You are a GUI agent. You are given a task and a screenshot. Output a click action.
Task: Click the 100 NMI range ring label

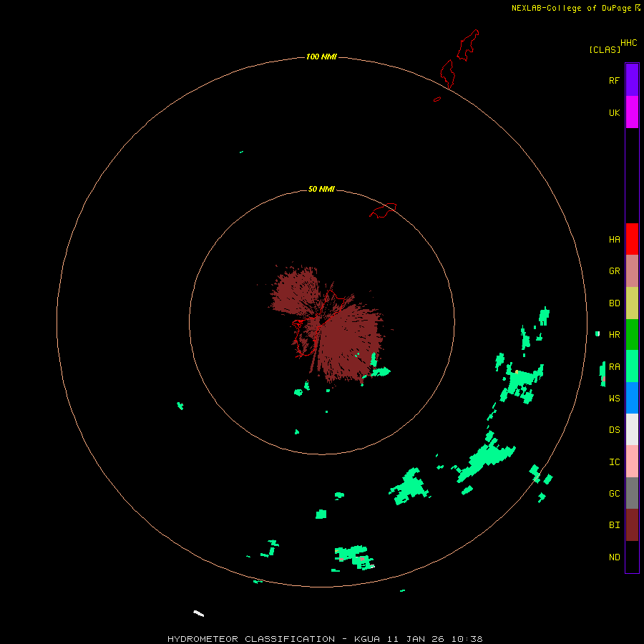pyautogui.click(x=321, y=57)
